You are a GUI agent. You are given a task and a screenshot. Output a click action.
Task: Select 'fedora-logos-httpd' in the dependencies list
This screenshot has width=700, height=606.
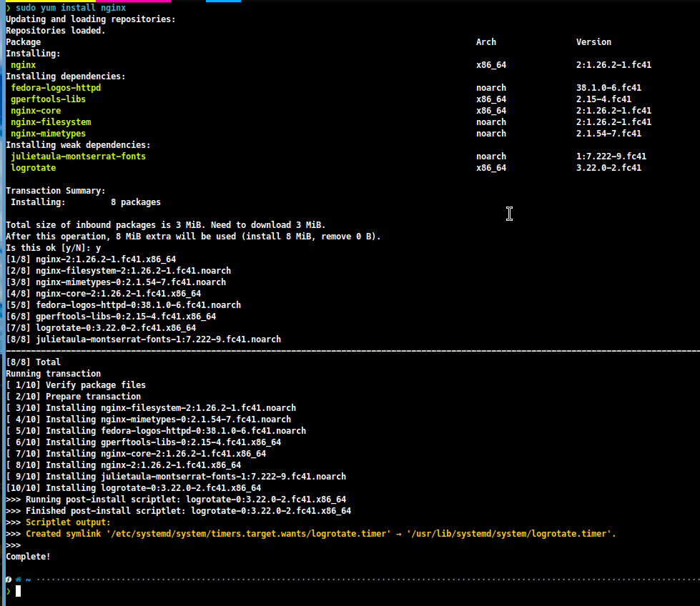click(56, 87)
